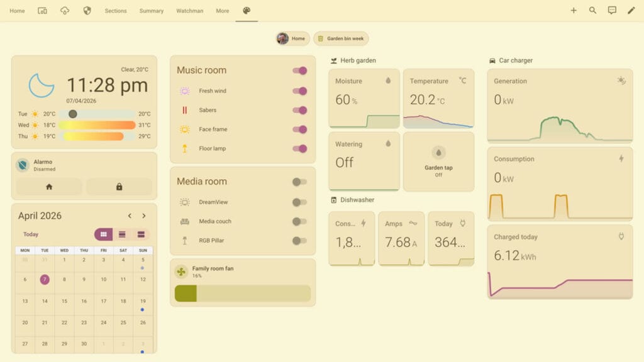Arm away with the lock icon button
The height and width of the screenshot is (362, 644).
[x=119, y=187]
